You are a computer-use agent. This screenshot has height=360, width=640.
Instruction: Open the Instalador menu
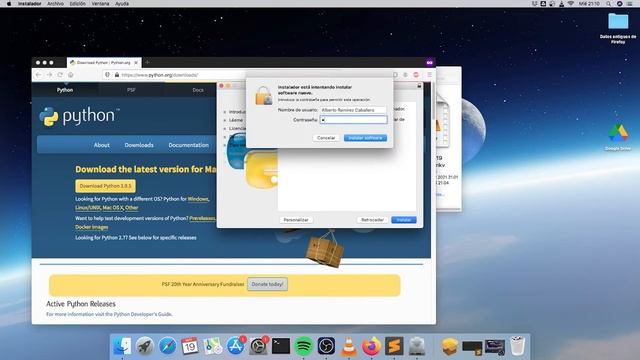point(29,4)
